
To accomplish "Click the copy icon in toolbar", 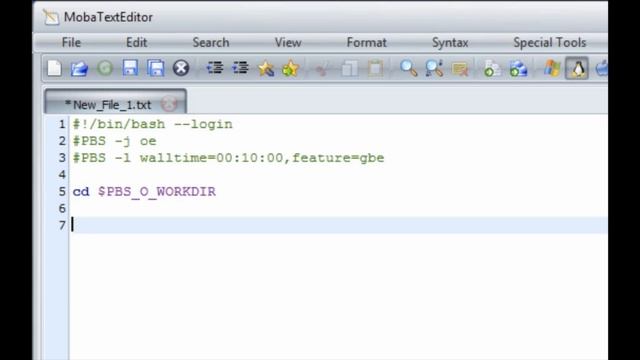I will [349, 69].
